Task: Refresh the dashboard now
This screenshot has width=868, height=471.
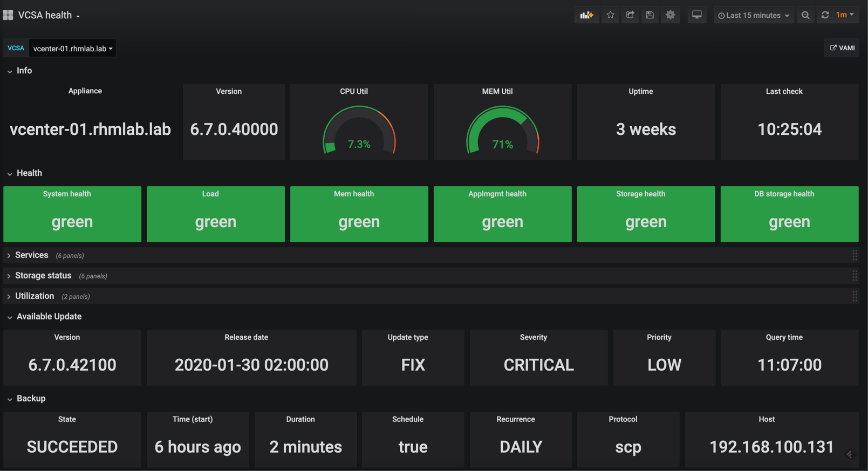Action: click(x=825, y=15)
